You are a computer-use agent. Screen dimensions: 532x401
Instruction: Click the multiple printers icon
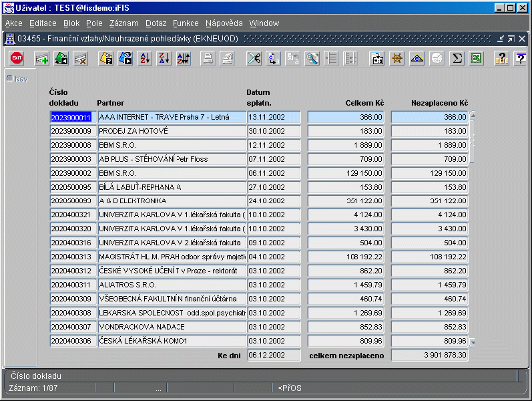point(228,58)
